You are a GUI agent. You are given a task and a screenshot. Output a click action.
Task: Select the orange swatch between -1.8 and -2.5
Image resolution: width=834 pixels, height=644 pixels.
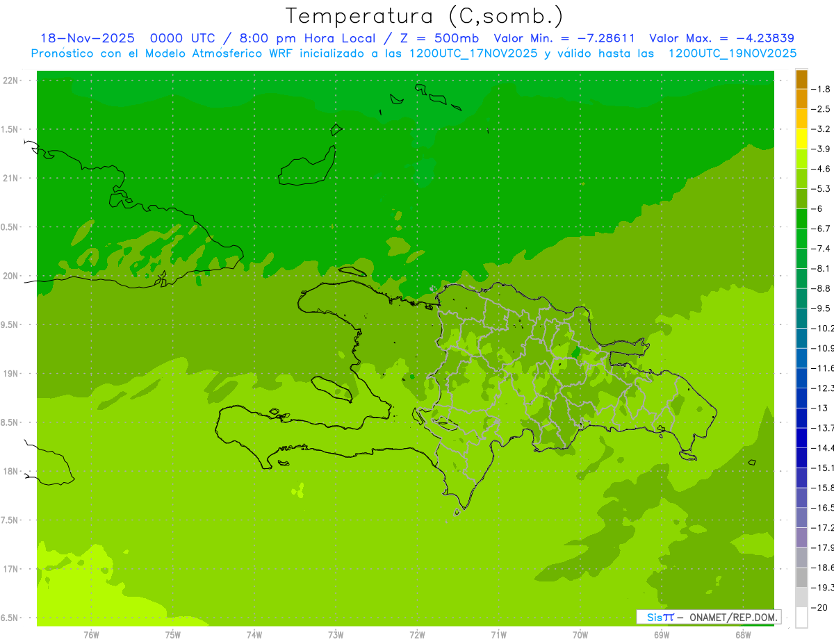click(801, 99)
